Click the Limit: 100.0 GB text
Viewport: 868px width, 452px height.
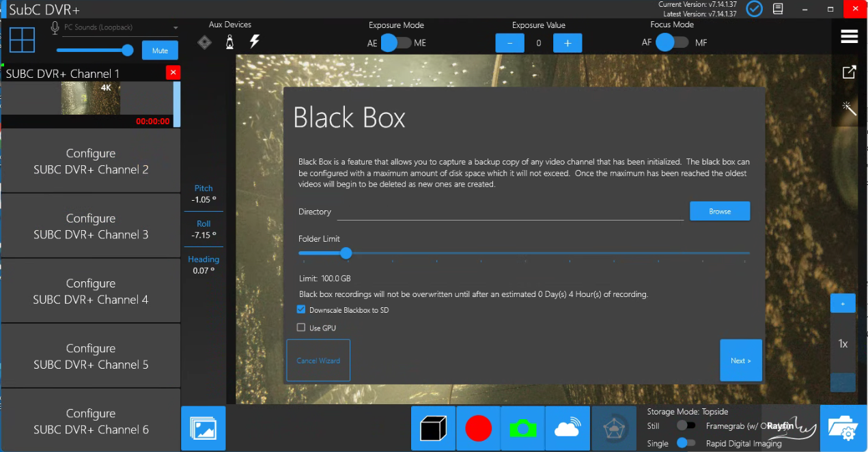click(324, 279)
